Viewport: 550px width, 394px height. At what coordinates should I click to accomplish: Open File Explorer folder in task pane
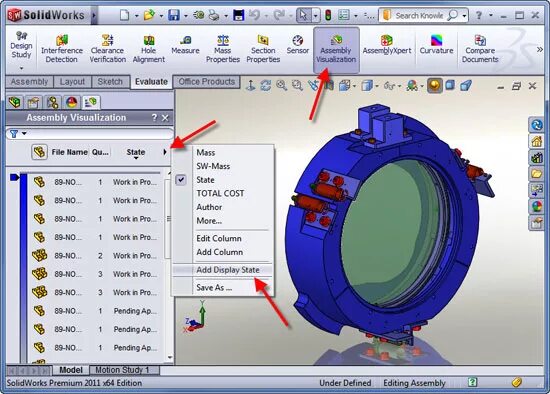click(x=537, y=174)
